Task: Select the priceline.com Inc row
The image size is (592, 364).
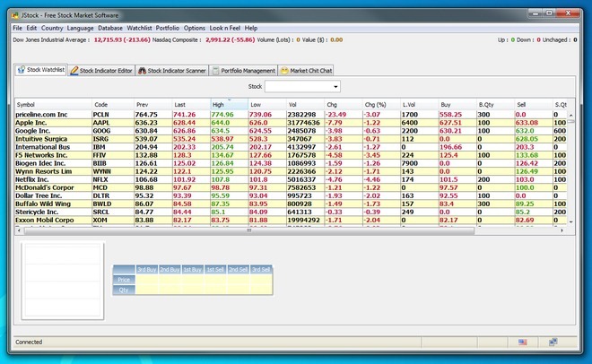Action: coord(291,114)
